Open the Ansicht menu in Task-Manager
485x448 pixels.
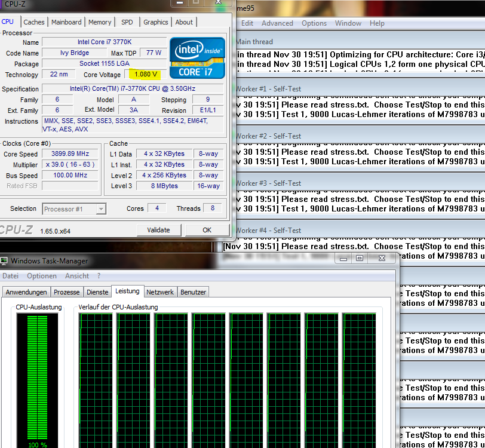[x=77, y=276]
